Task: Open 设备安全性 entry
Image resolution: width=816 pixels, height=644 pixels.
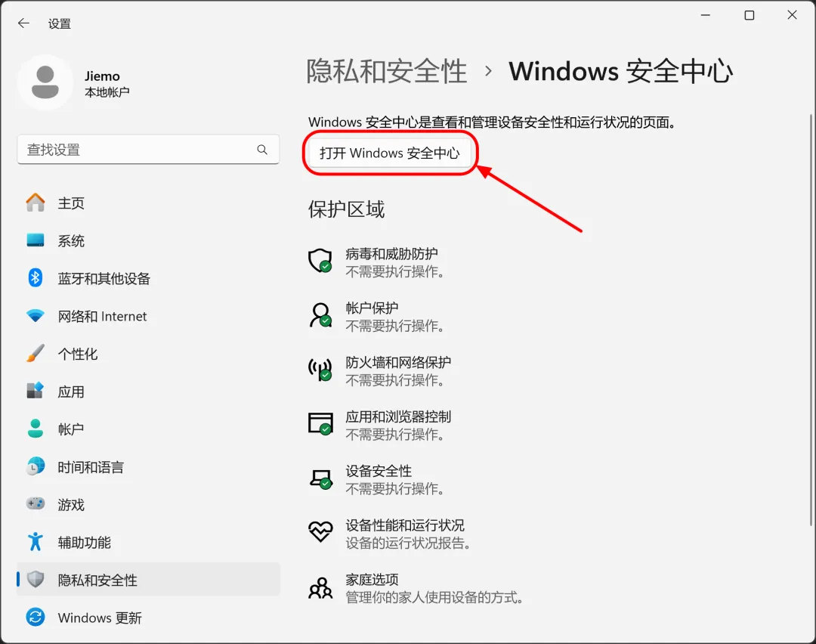Action: [379, 479]
